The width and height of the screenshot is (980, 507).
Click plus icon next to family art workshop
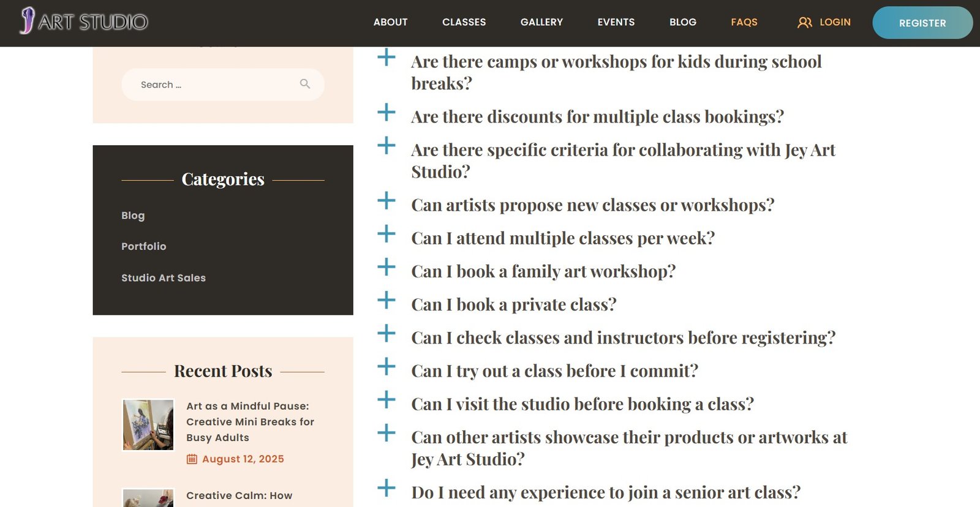coord(386,268)
